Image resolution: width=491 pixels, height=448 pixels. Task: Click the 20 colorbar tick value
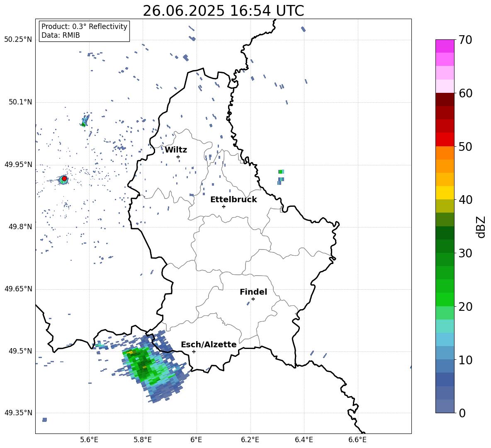pos(466,306)
